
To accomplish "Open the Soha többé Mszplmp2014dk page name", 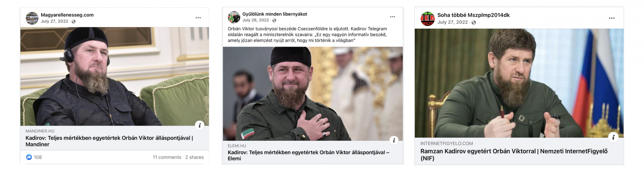I will coord(473,15).
